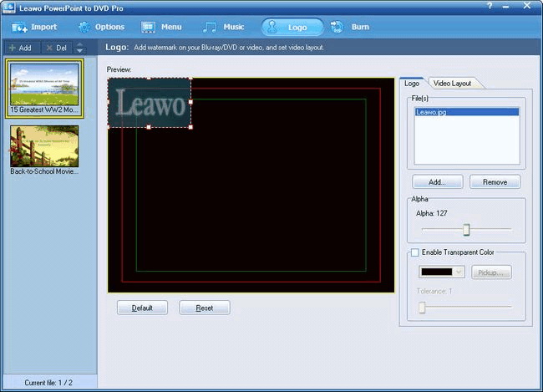The image size is (543, 392).
Task: Click the Reset button below preview
Action: pos(205,308)
